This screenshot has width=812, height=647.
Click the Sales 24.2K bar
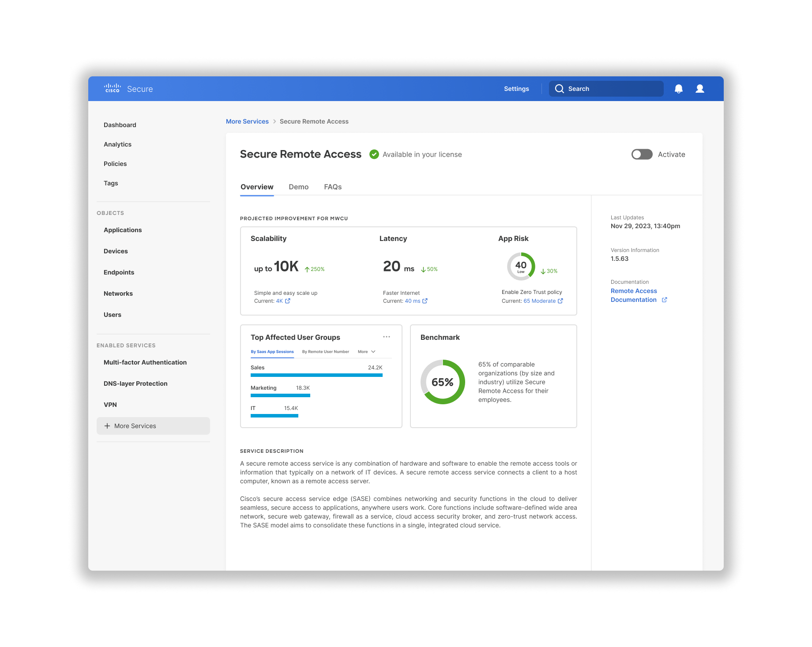[x=316, y=375]
